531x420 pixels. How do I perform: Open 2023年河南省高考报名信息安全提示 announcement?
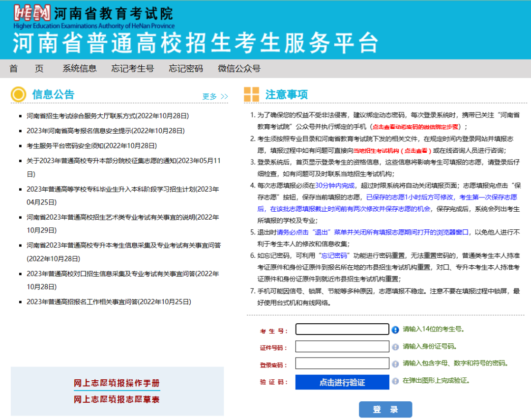106,131
